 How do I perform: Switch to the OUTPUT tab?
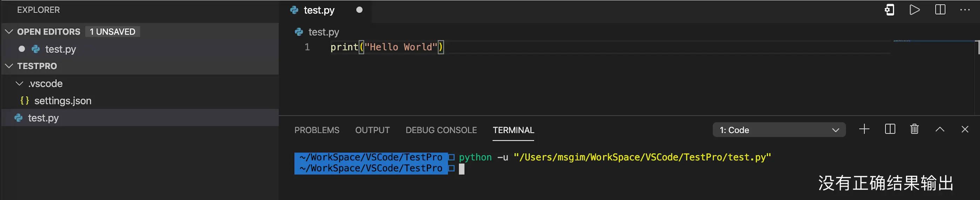tap(372, 130)
